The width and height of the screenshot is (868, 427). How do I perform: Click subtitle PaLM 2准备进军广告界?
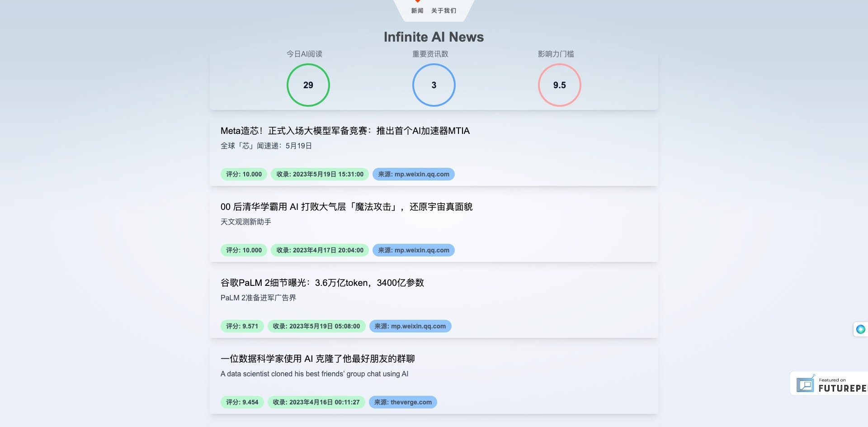coord(258,298)
